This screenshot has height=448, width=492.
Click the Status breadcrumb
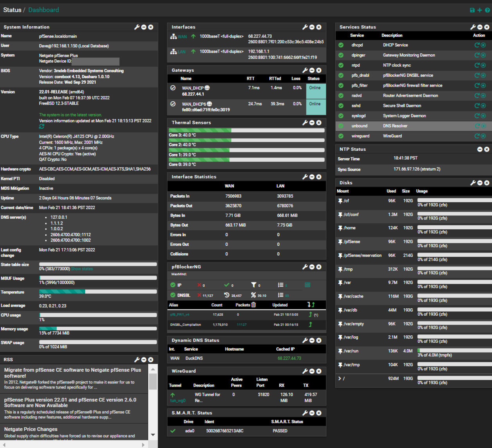coord(12,10)
